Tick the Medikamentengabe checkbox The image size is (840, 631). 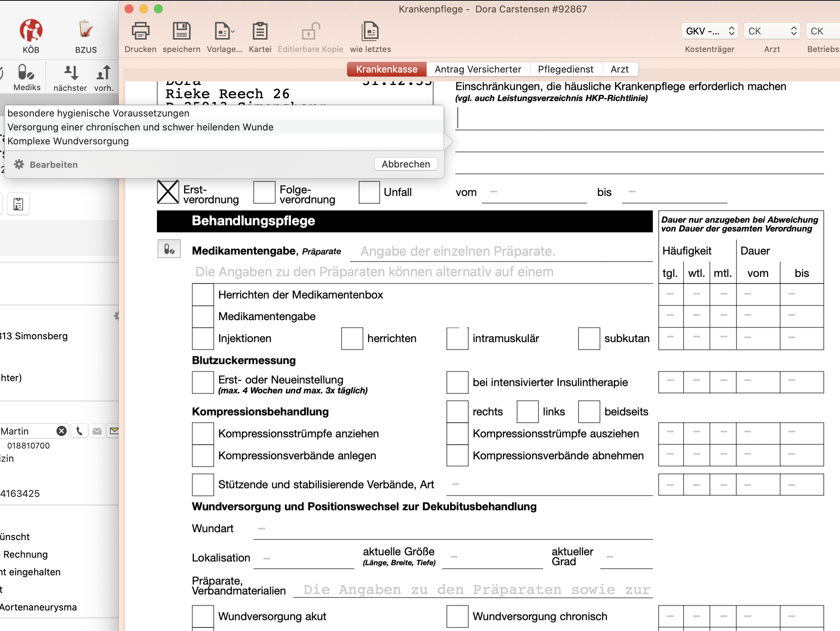[x=203, y=317]
